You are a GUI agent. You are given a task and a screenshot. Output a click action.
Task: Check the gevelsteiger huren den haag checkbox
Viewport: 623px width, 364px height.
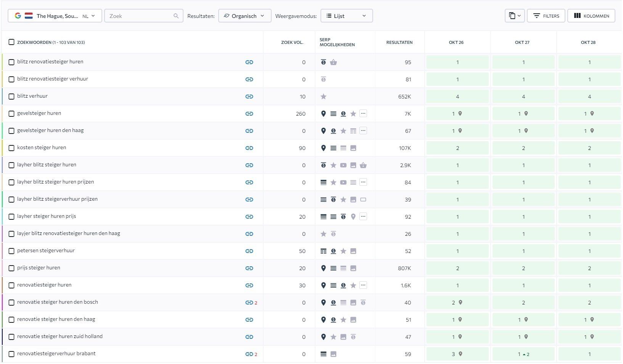(11, 131)
